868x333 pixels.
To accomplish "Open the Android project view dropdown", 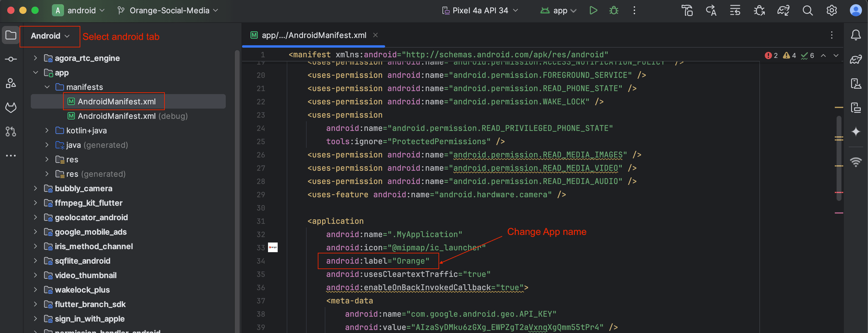I will pyautogui.click(x=50, y=36).
